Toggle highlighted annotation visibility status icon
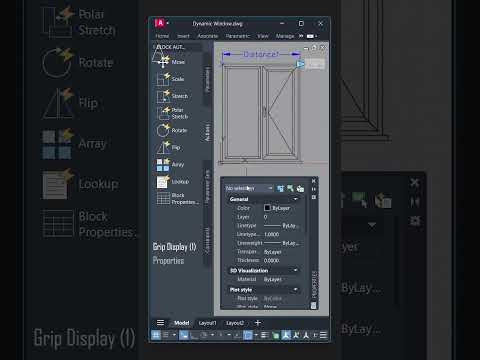The height and width of the screenshot is (360, 480). (286, 335)
